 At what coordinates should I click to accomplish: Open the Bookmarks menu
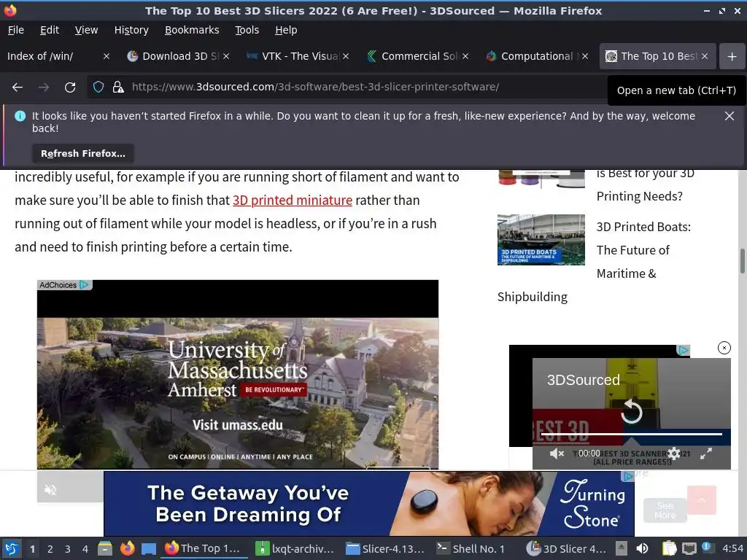click(x=192, y=30)
